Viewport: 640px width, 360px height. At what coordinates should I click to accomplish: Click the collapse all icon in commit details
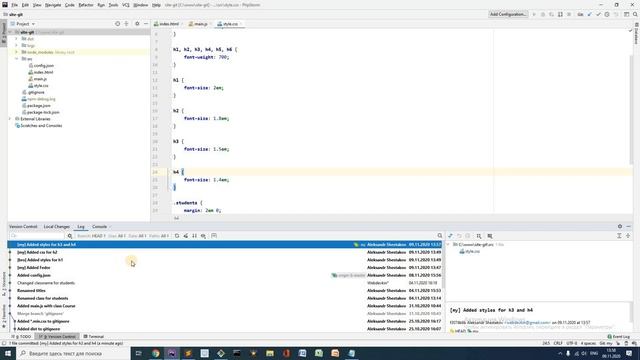click(628, 236)
